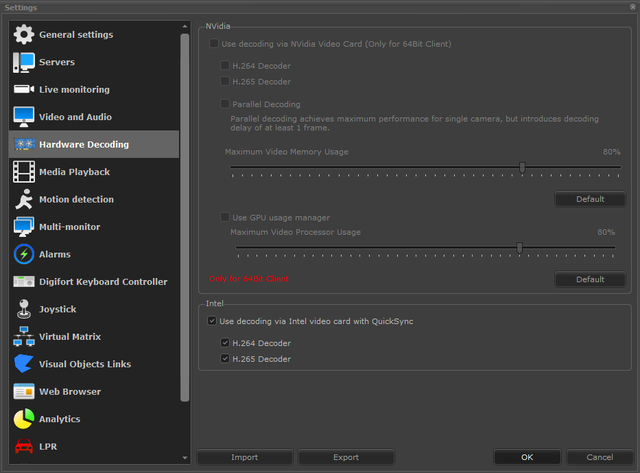Click the 'NVidia' group title
The image size is (640, 473).
tap(218, 26)
